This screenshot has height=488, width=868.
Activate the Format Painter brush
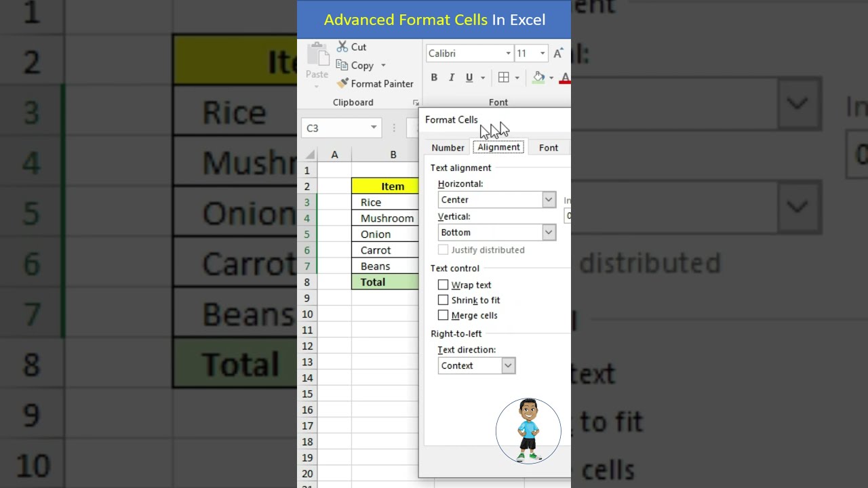(342, 83)
